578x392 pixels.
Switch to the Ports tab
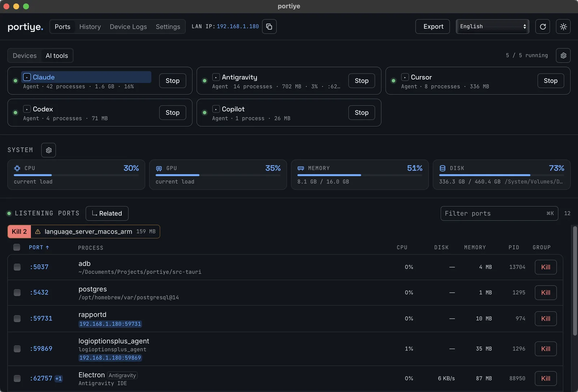coord(62,27)
